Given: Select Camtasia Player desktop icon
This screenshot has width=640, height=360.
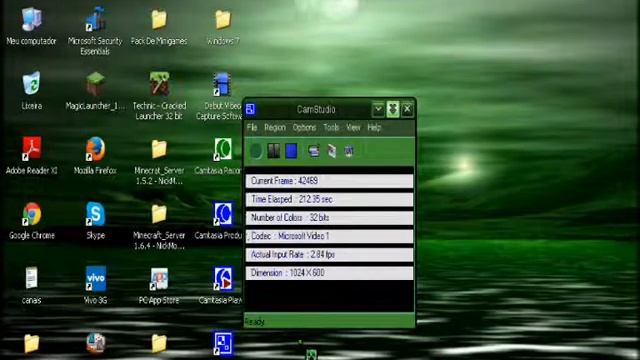Looking at the screenshot, I should [221, 285].
